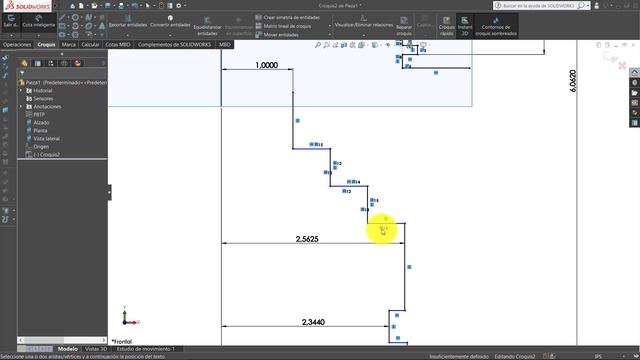Select the Spline sketch tool
This screenshot has width=640, height=360.
click(89, 18)
